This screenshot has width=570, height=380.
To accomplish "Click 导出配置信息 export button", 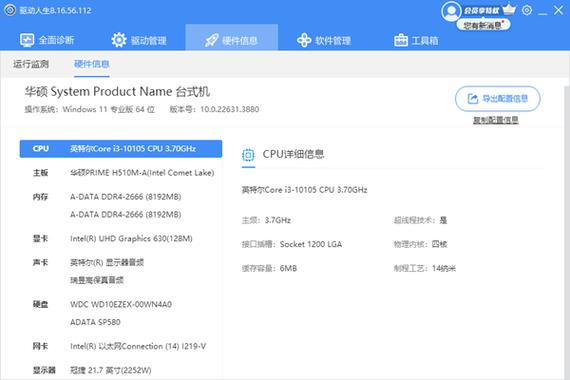I will pos(498,99).
